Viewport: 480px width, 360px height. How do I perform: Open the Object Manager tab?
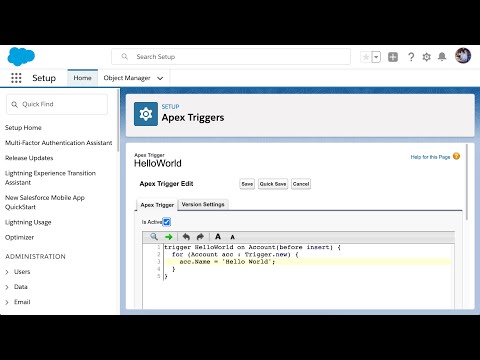127,78
